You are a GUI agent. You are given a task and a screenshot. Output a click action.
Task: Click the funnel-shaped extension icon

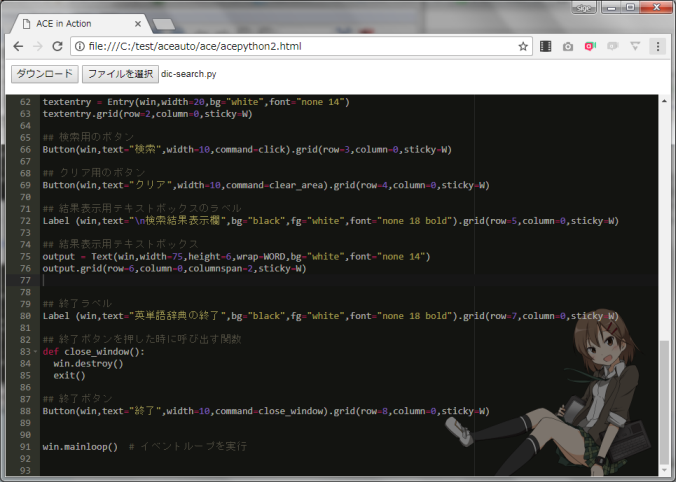[635, 46]
